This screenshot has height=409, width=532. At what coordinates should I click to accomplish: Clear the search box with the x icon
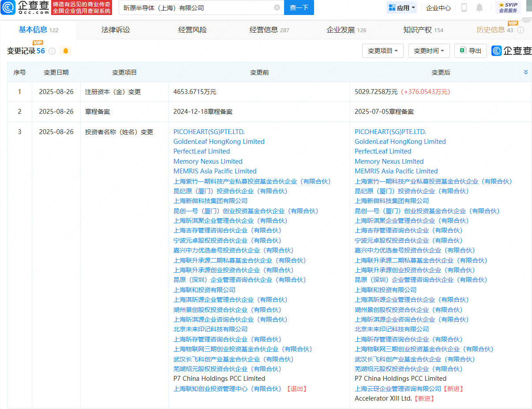click(277, 8)
